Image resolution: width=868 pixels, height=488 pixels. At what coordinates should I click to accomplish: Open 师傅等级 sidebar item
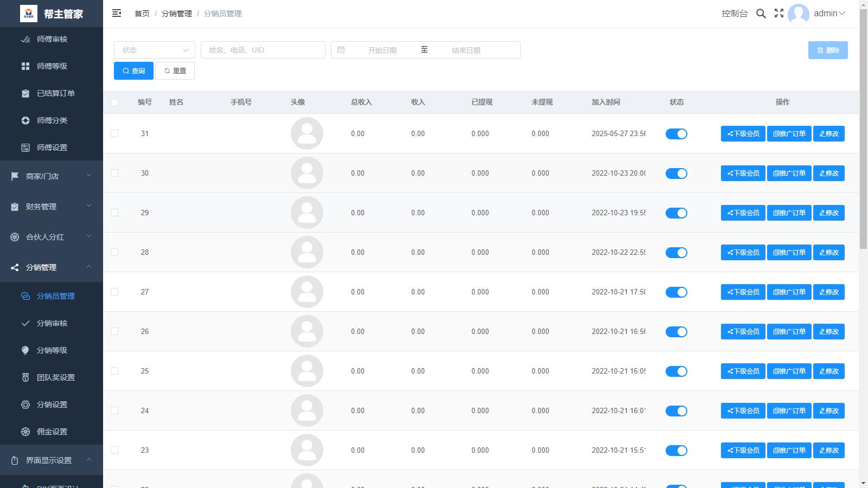point(52,66)
